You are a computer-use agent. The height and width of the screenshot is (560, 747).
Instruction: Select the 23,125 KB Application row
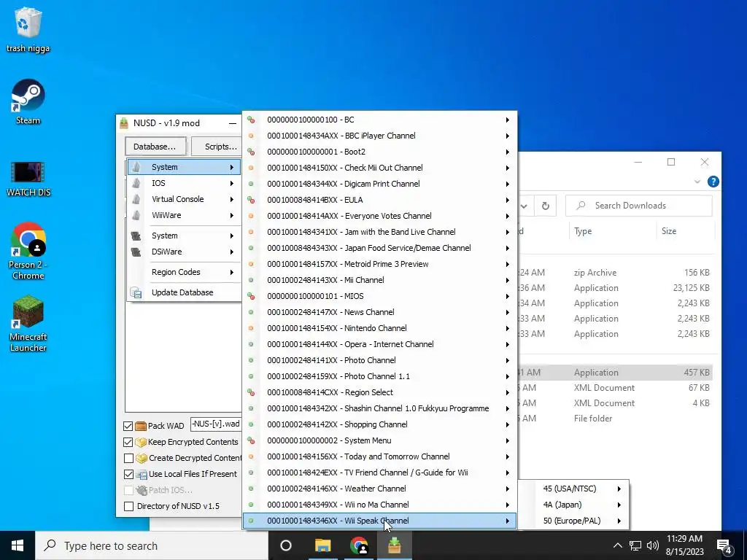point(614,288)
